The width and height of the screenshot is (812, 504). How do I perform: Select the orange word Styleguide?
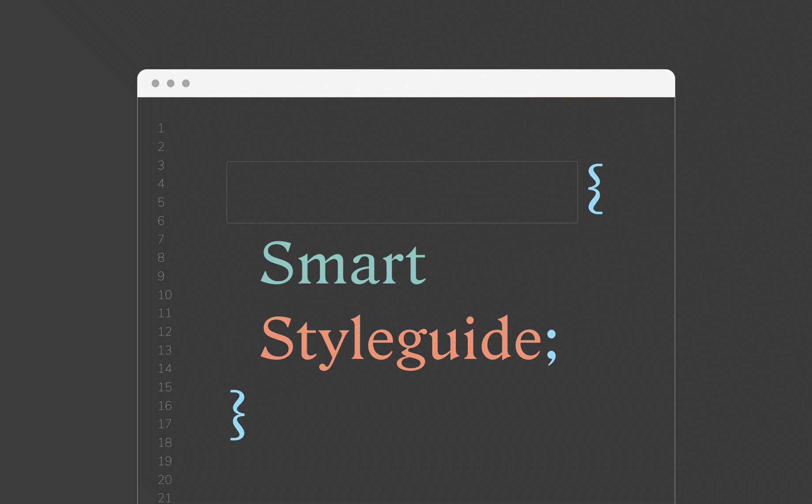tap(401, 341)
